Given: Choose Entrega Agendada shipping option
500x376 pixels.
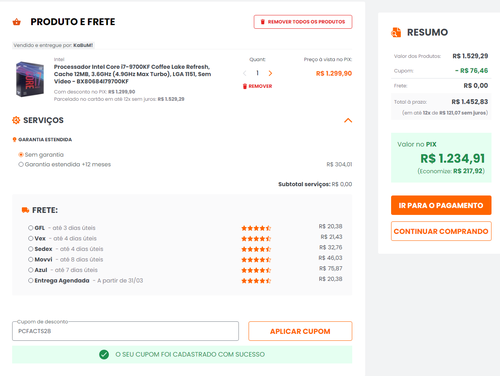Looking at the screenshot, I should (x=31, y=281).
